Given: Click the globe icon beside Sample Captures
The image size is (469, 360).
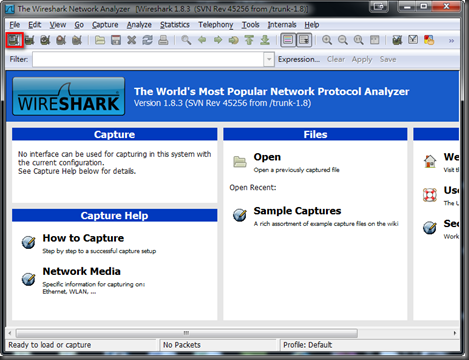Looking at the screenshot, I should tap(240, 215).
